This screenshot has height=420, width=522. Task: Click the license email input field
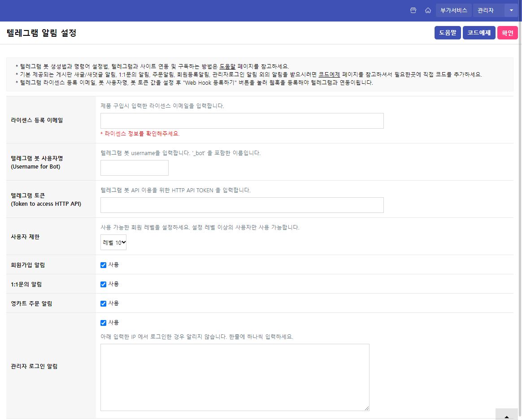pos(242,121)
